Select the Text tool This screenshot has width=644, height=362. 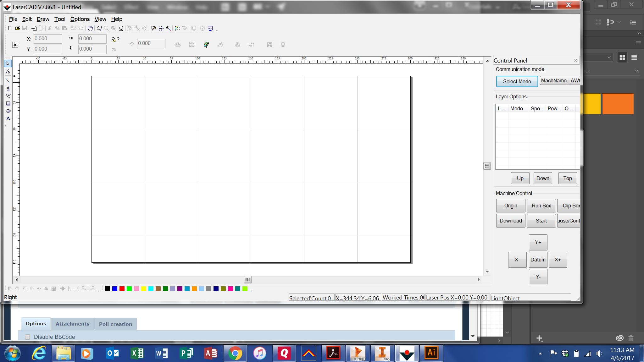[8, 119]
